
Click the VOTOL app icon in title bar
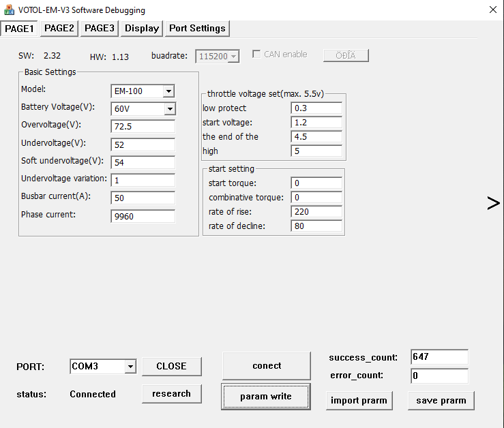pyautogui.click(x=10, y=10)
